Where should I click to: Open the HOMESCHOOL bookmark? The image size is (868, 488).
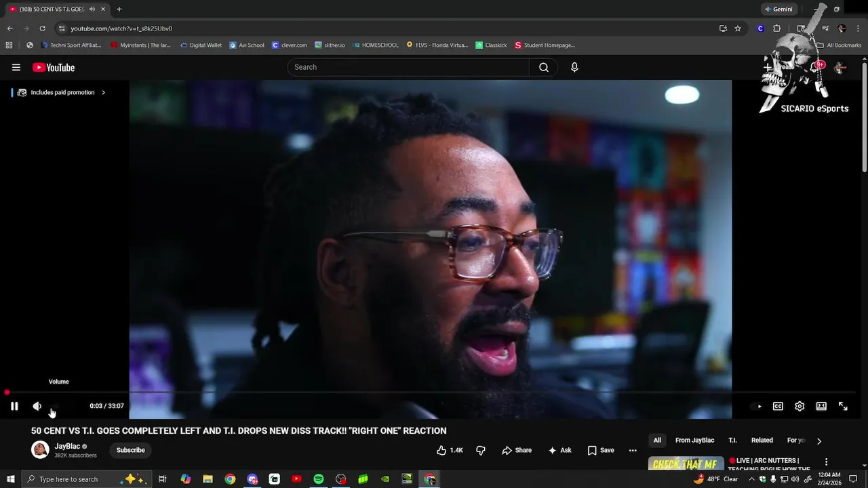pyautogui.click(x=376, y=45)
